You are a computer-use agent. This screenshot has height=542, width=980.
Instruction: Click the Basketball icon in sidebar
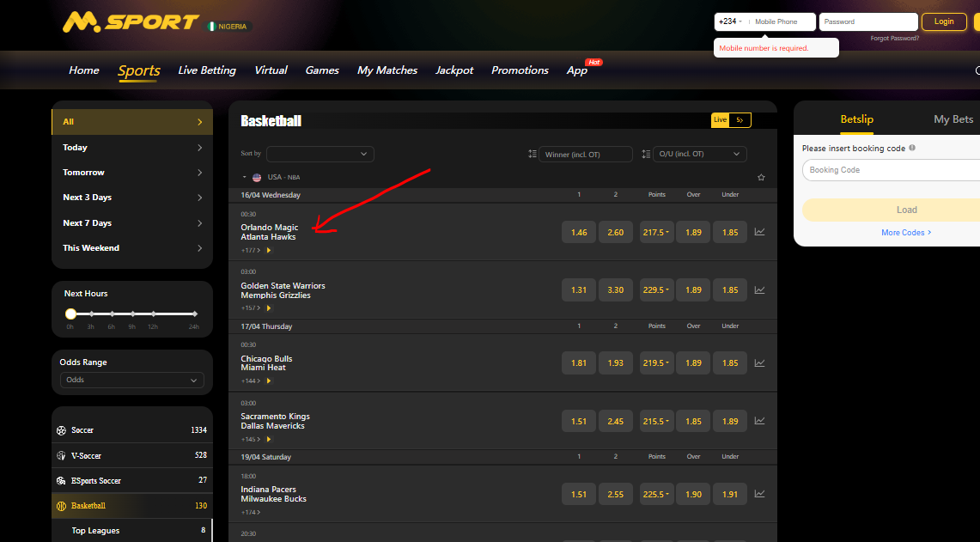(x=61, y=506)
